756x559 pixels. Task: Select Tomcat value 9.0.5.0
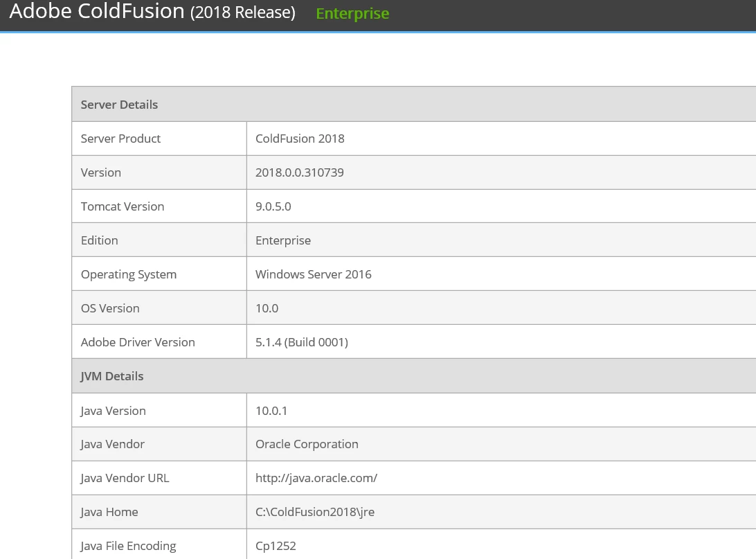[x=273, y=206]
